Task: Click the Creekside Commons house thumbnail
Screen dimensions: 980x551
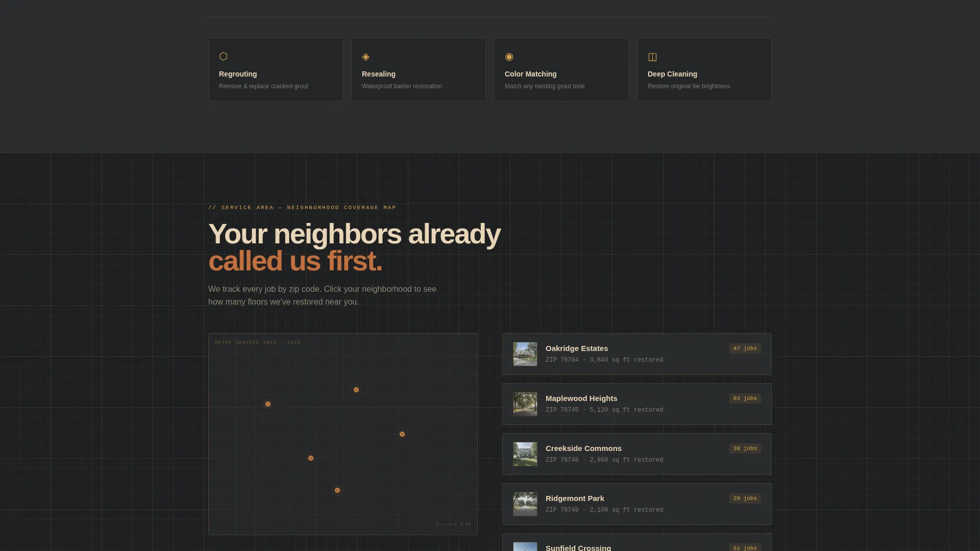Action: click(x=525, y=454)
